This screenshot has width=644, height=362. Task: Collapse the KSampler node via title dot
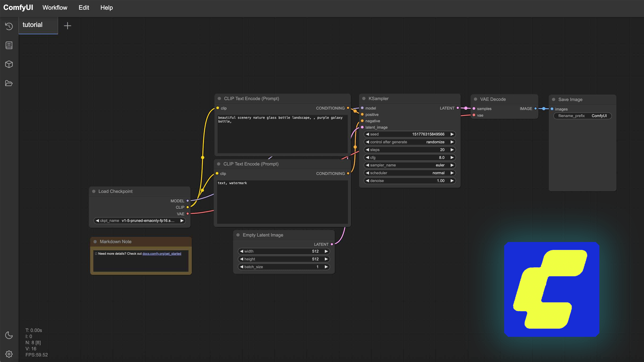click(364, 99)
